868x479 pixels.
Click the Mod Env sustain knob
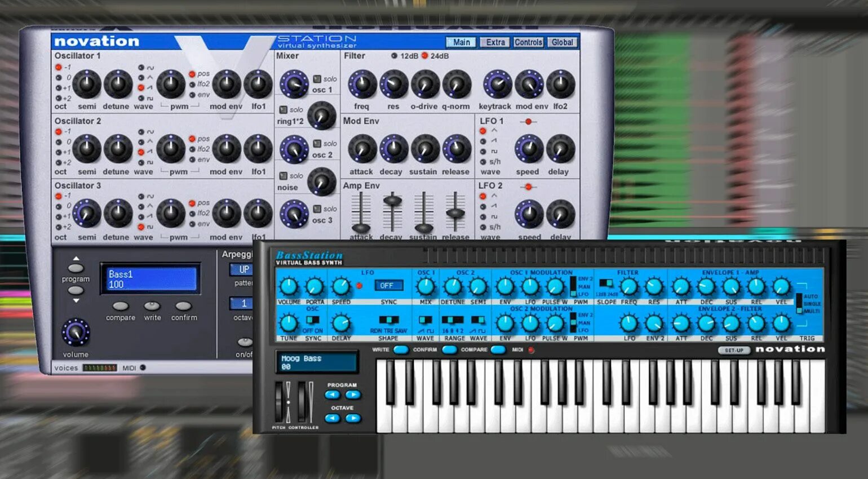point(425,149)
